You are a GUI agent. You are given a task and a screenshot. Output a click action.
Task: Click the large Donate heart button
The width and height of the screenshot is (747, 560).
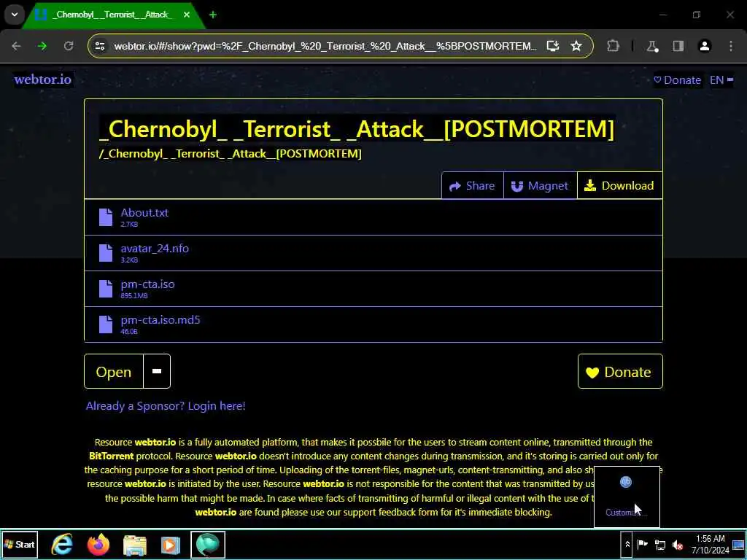(x=620, y=371)
